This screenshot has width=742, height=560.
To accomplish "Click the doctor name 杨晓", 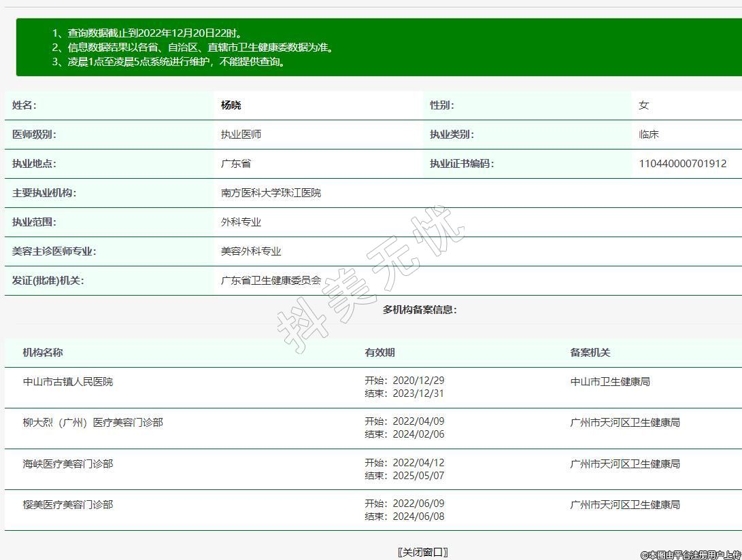I will 231,105.
